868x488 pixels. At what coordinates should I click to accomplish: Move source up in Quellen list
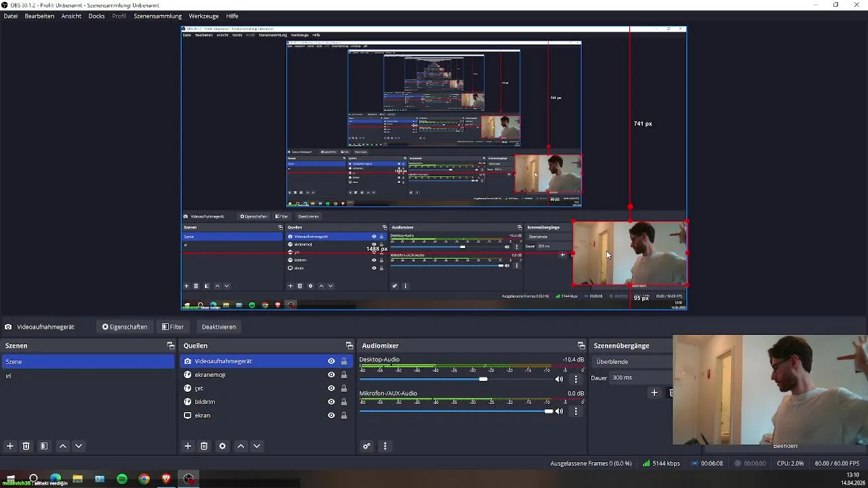pos(241,446)
